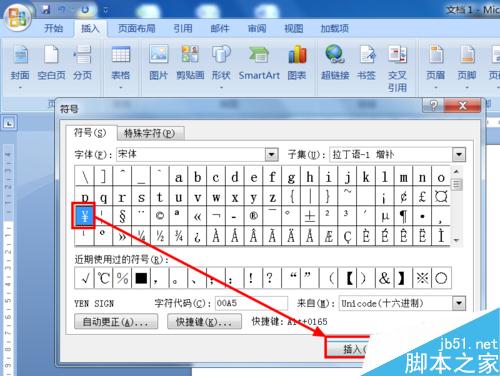Image resolution: width=500 pixels, height=376 pixels.
Task: Switch to the 开始 ribbon tab
Action: (54, 28)
